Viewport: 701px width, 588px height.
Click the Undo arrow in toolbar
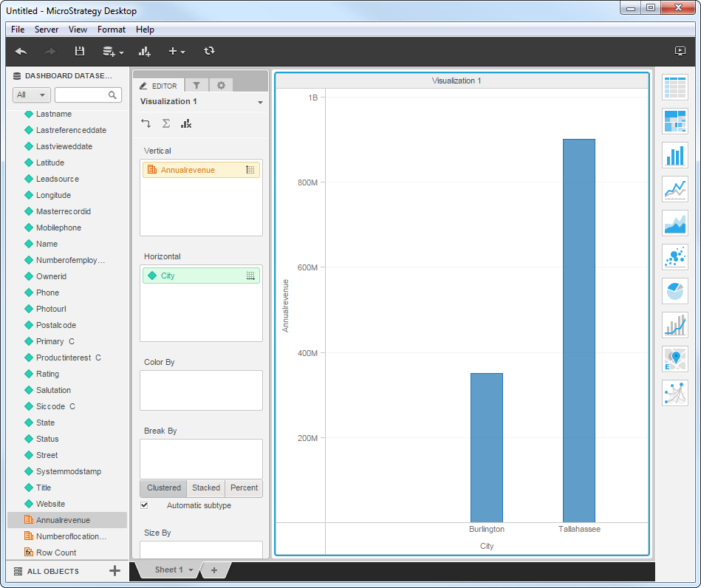pos(21,51)
